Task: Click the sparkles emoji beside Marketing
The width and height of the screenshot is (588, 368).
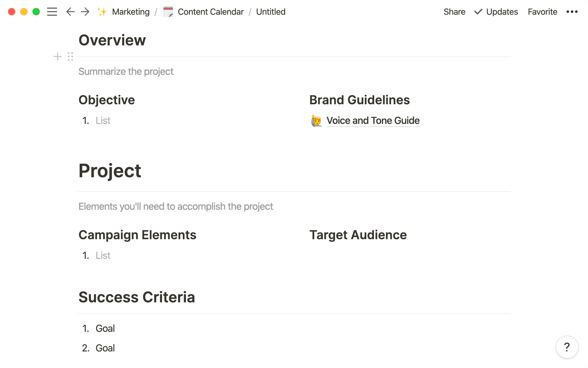Action: [x=102, y=12]
